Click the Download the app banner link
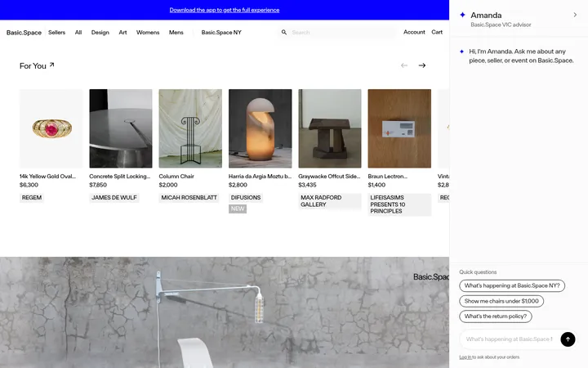Screen dimensions: 588x368 (225, 10)
